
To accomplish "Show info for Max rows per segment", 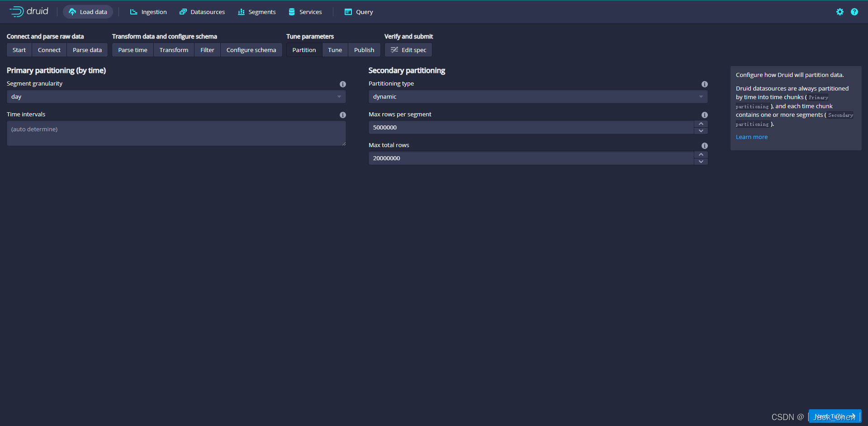I will point(704,115).
